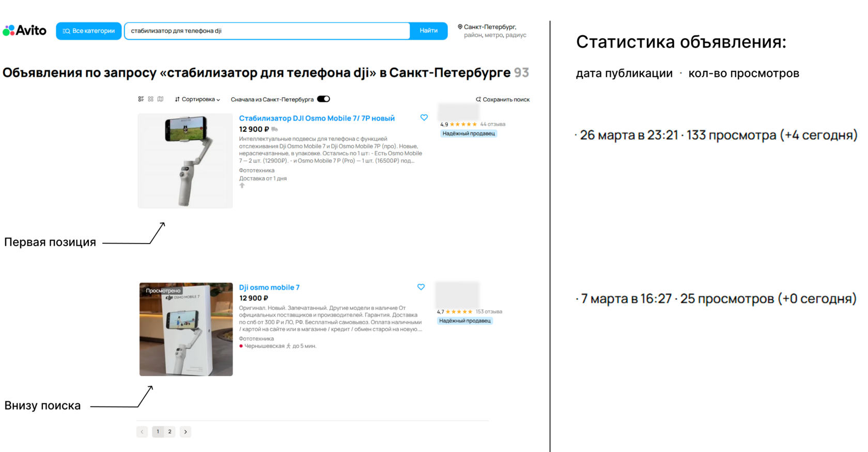Focus the search query field
Image resolution: width=868 pixels, height=452 pixels.
(x=267, y=31)
